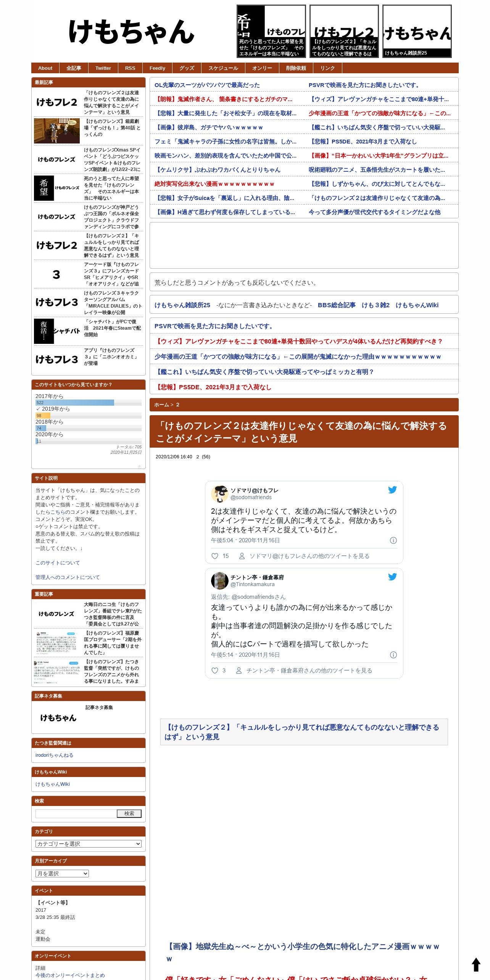Viewport: 490px width, 980px height.
Task: Click the 2017年から poll result bar
Action: tap(75, 403)
